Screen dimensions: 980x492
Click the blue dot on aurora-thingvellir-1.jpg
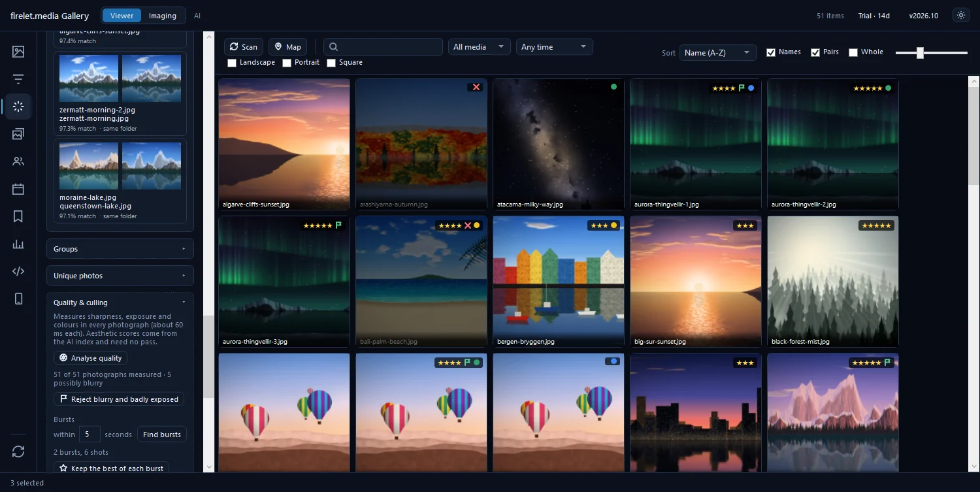(x=751, y=88)
